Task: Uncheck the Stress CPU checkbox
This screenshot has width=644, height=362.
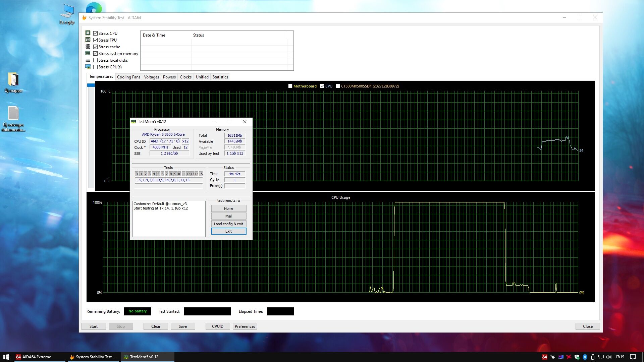Action: click(96, 34)
